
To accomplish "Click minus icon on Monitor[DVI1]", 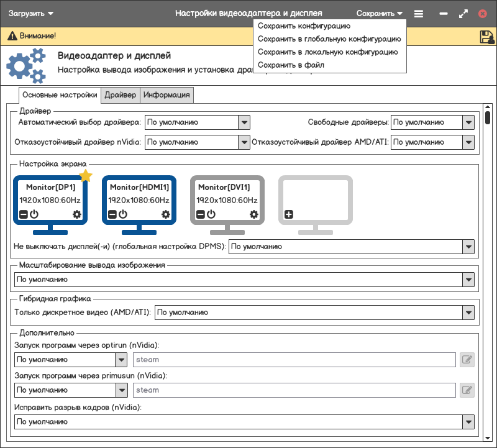I will coord(201,214).
